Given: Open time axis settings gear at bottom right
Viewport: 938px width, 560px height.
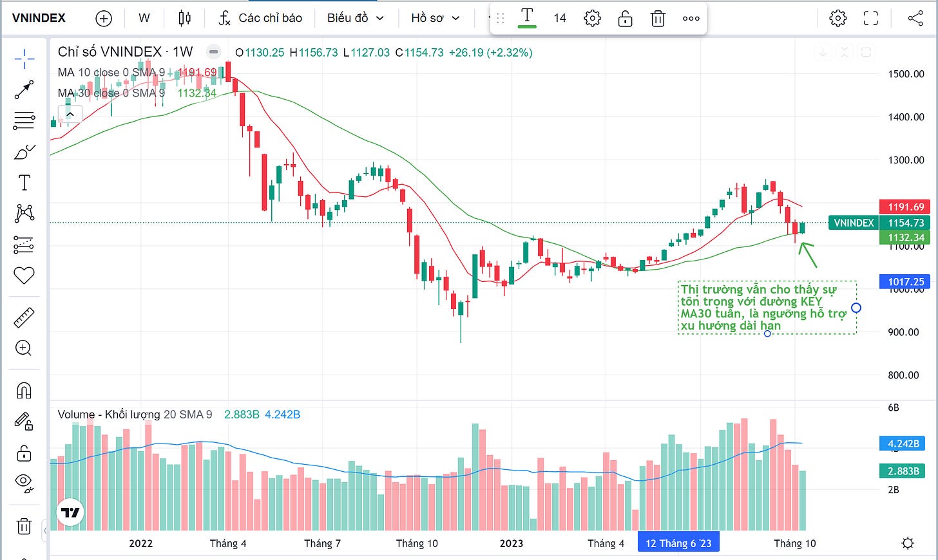Looking at the screenshot, I should [x=907, y=543].
